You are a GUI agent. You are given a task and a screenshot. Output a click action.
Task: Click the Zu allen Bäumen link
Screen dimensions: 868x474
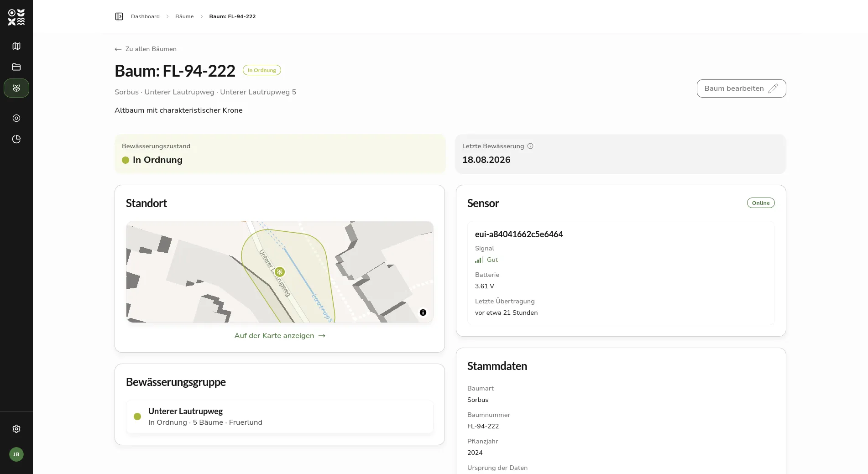[x=146, y=49]
